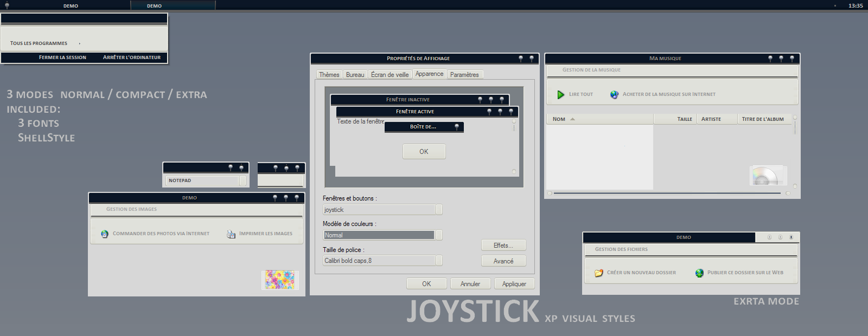The image size is (868, 336).
Task: Click the first DEMO taskbar button
Action: (x=71, y=6)
